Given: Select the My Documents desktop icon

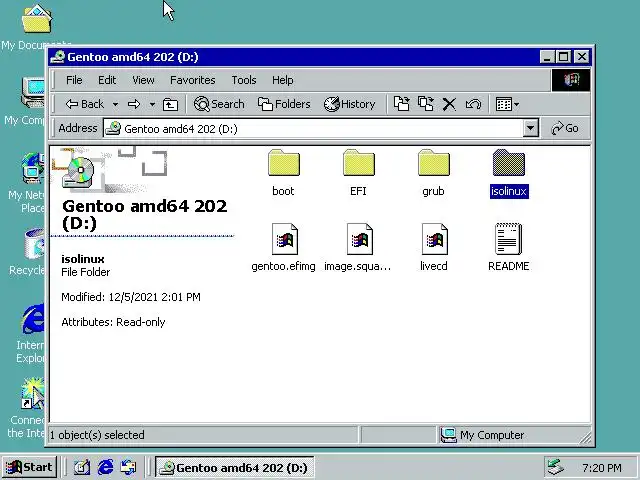Looking at the screenshot, I should 36,27.
